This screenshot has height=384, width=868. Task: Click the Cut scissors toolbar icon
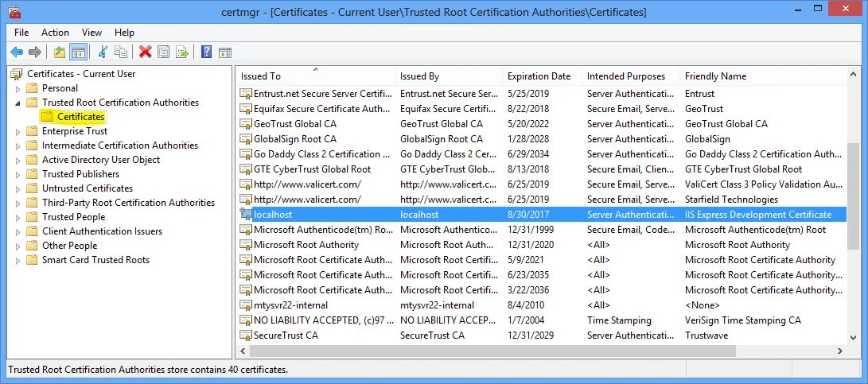[x=103, y=52]
